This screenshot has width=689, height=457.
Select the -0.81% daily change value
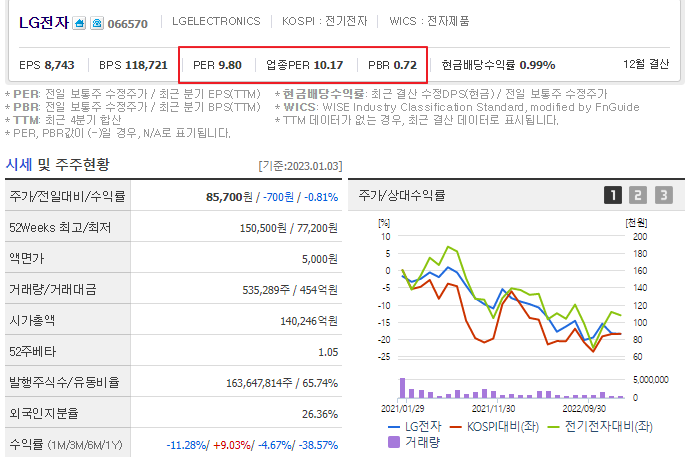click(321, 197)
